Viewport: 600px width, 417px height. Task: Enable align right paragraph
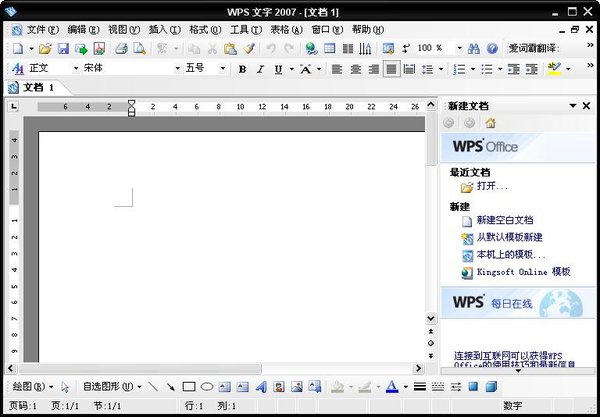click(373, 69)
